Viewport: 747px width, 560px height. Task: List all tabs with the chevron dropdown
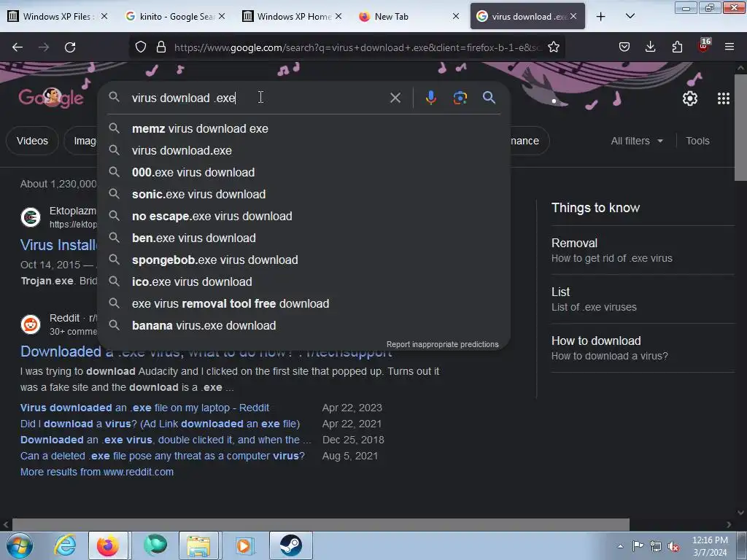click(x=630, y=16)
